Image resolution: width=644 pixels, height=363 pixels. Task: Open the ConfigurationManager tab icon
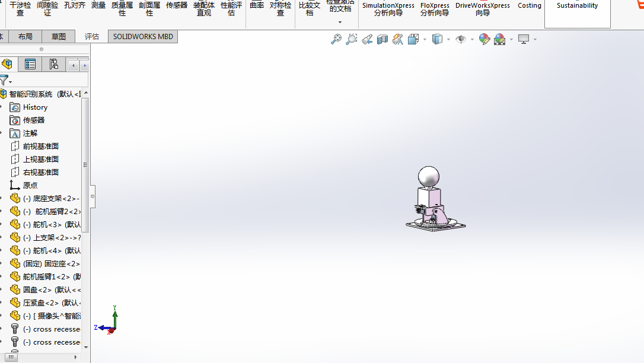(x=53, y=64)
